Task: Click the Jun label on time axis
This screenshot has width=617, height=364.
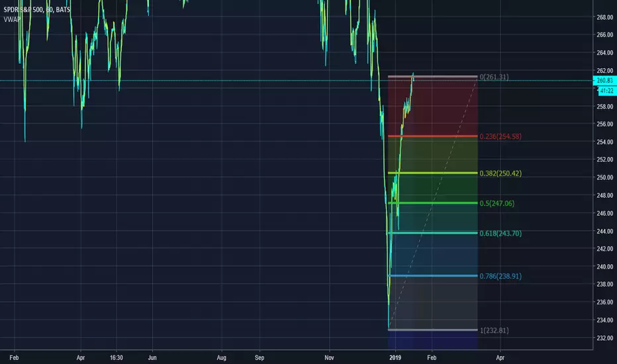Action: 152,357
